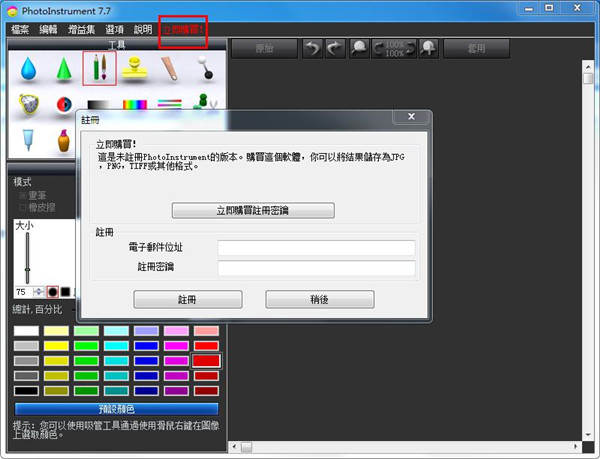Image resolution: width=600 pixels, height=459 pixels.
Task: Select the rainbow spectrum tool
Action: (x=135, y=104)
